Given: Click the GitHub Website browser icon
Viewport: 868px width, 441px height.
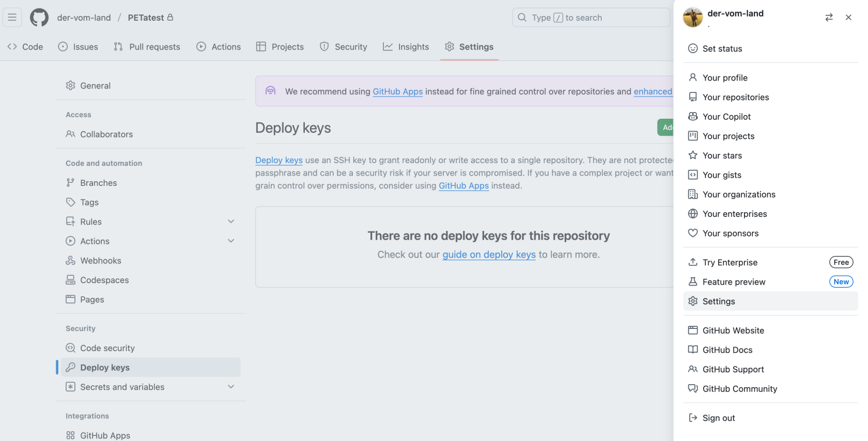Looking at the screenshot, I should point(693,330).
